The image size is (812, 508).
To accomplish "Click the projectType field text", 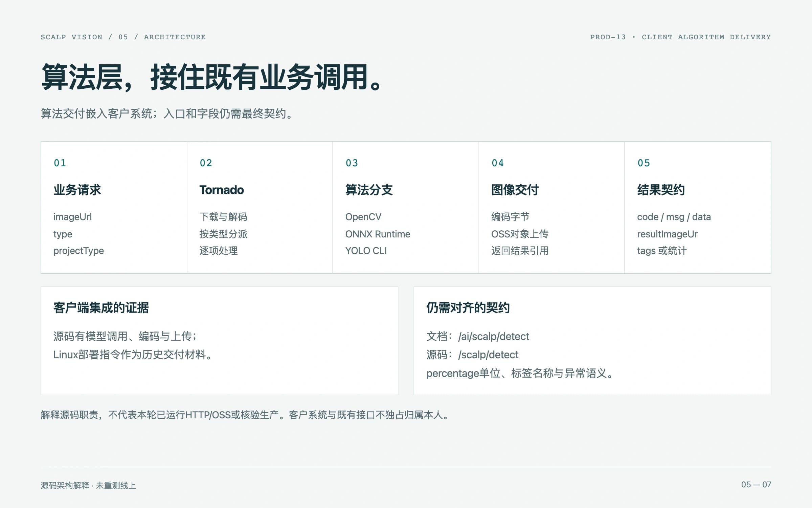I will 79,251.
